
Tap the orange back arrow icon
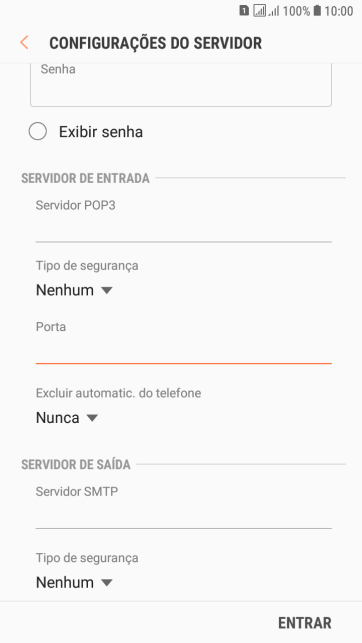point(24,43)
